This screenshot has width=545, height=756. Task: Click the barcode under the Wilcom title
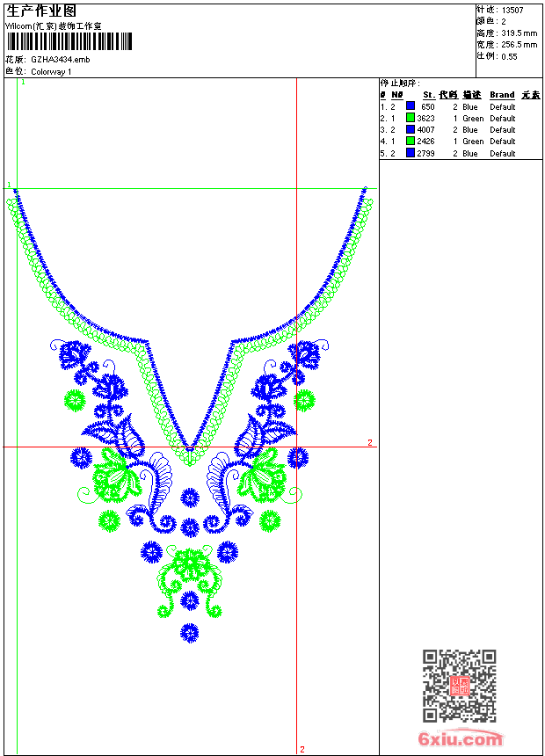(69, 41)
